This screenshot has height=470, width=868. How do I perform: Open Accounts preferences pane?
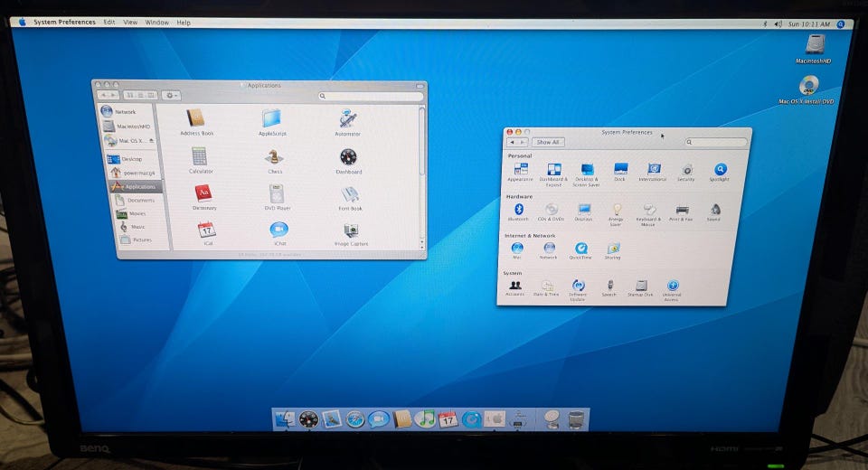(x=515, y=287)
